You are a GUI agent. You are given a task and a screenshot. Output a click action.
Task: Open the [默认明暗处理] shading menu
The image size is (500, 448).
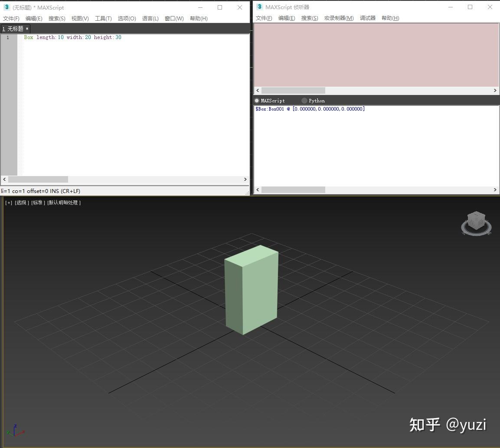coord(65,202)
